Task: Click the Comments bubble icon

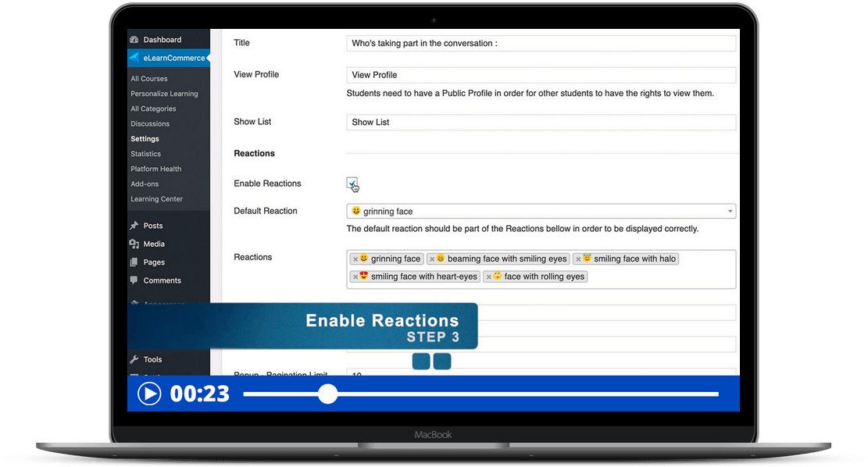Action: 134,280
